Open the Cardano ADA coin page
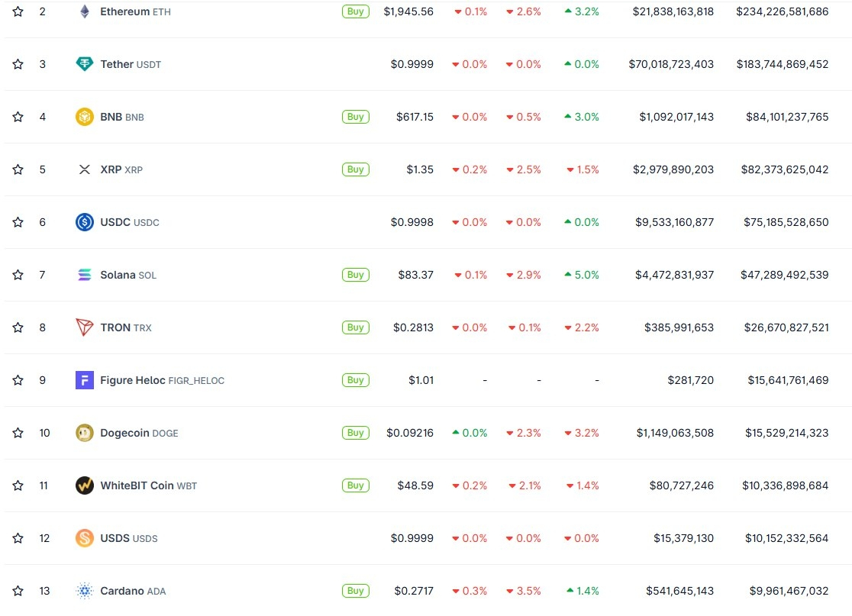Screen dimensions: 852x616 133,591
